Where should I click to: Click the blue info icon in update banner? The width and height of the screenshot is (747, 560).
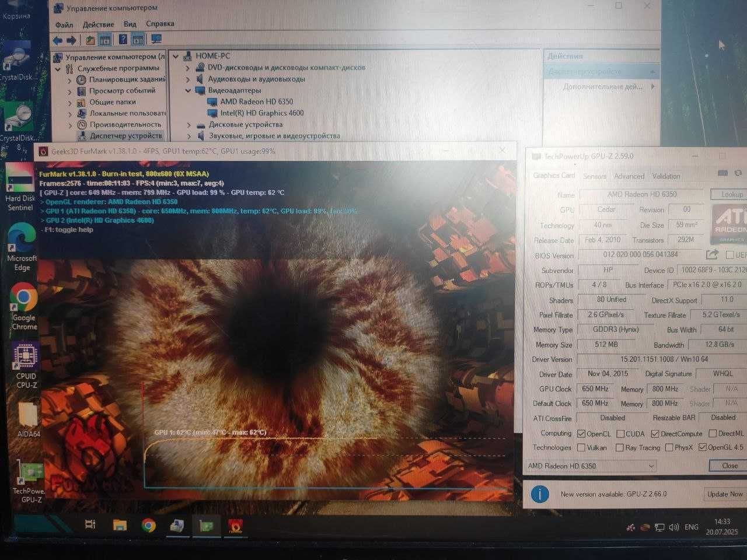coord(540,494)
